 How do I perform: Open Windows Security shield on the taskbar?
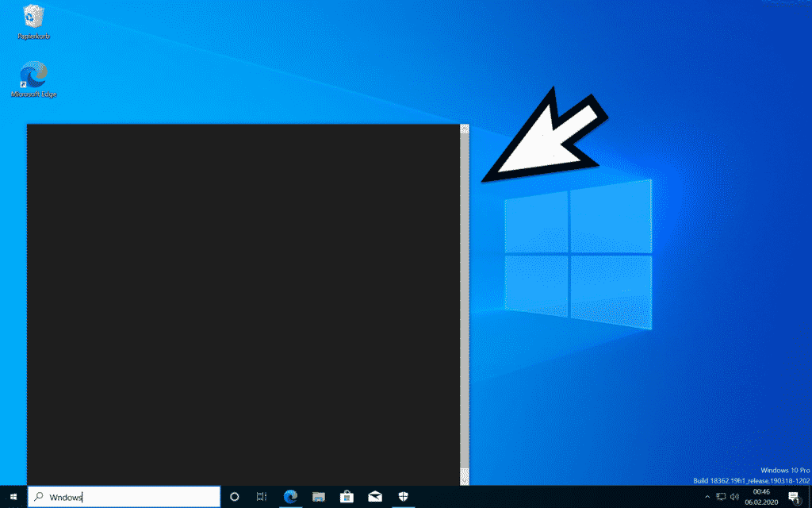[403, 497]
